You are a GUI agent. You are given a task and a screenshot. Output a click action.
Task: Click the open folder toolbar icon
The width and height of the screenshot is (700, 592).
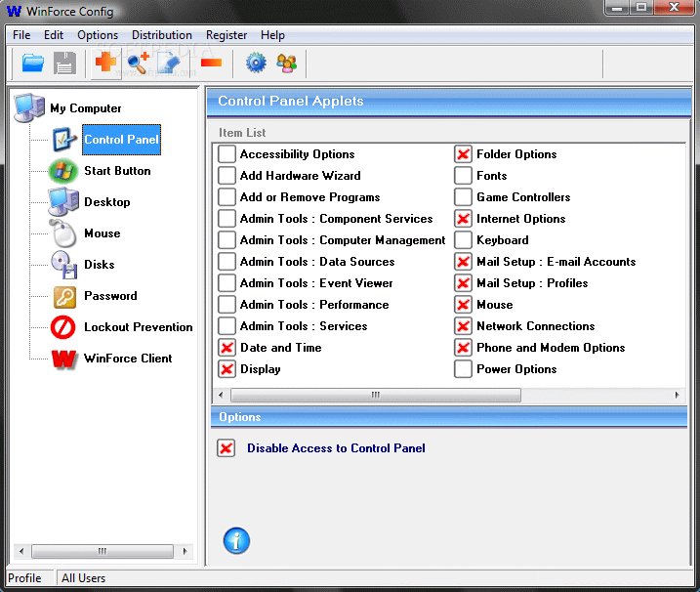tap(32, 63)
